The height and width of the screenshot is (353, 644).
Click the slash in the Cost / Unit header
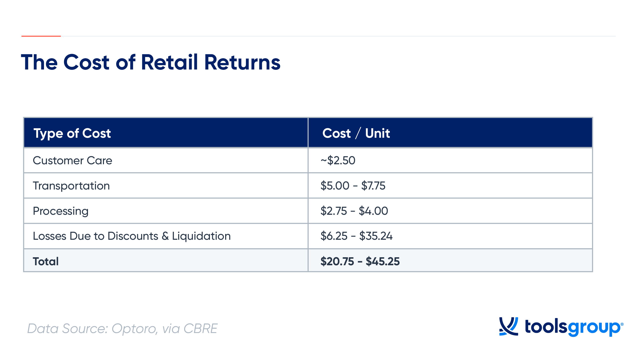click(358, 133)
